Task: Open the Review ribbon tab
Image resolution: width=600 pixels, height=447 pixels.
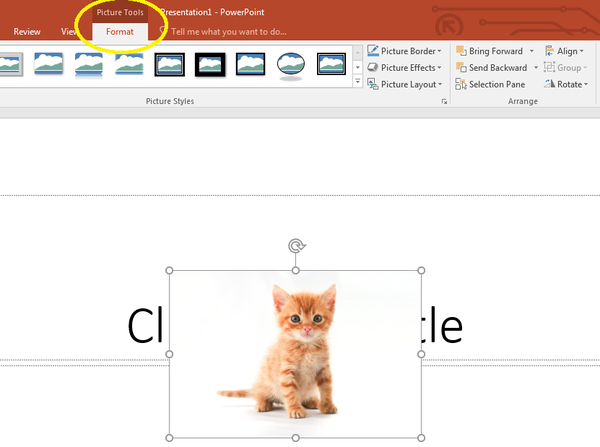Action: (x=27, y=32)
